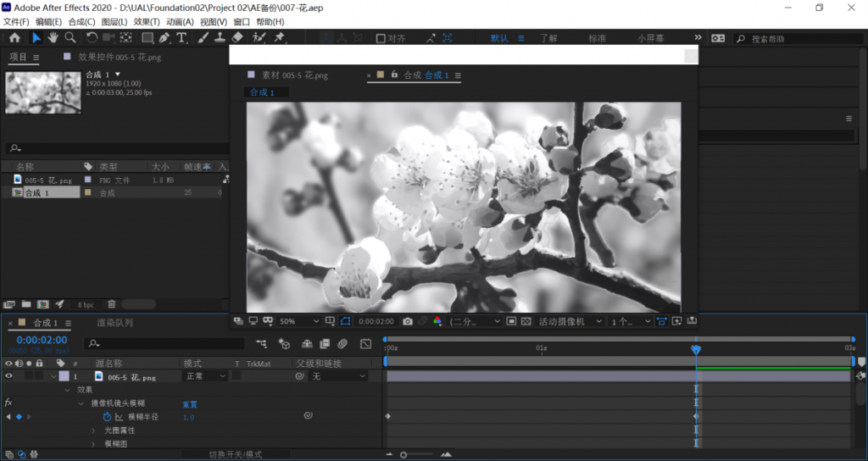The image size is (868, 461).
Task: Toggle the mask and shape path visibility icon
Action: (346, 321)
